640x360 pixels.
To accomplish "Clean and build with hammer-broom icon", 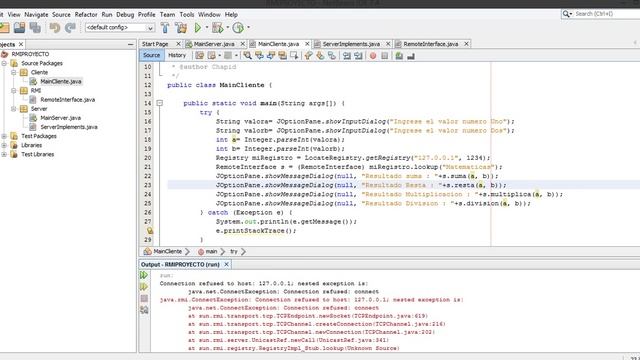I will tap(181, 27).
